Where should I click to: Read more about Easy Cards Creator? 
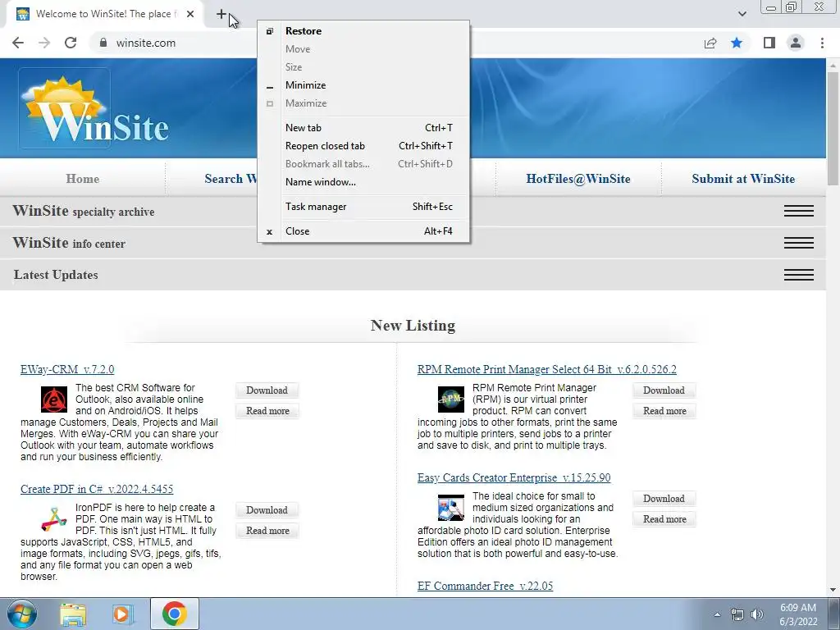[x=664, y=519]
